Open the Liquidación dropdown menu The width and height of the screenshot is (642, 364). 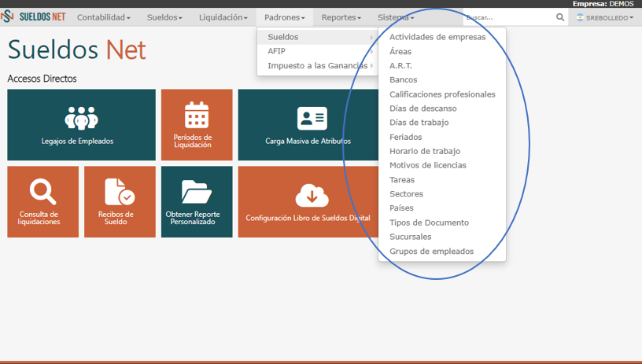coord(223,17)
